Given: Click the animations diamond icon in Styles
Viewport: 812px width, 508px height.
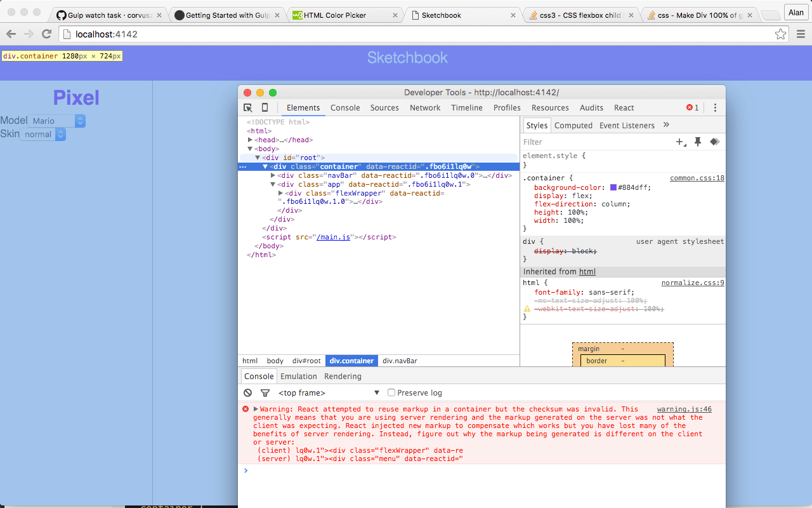Looking at the screenshot, I should (x=714, y=142).
